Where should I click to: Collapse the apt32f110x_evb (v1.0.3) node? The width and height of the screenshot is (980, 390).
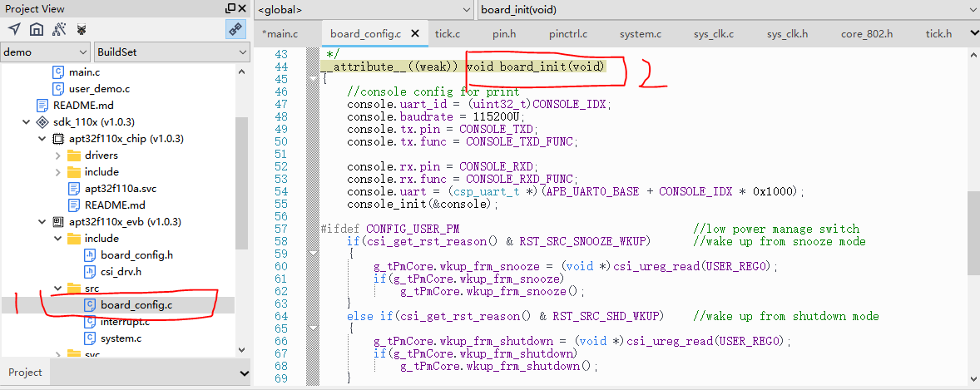click(42, 222)
